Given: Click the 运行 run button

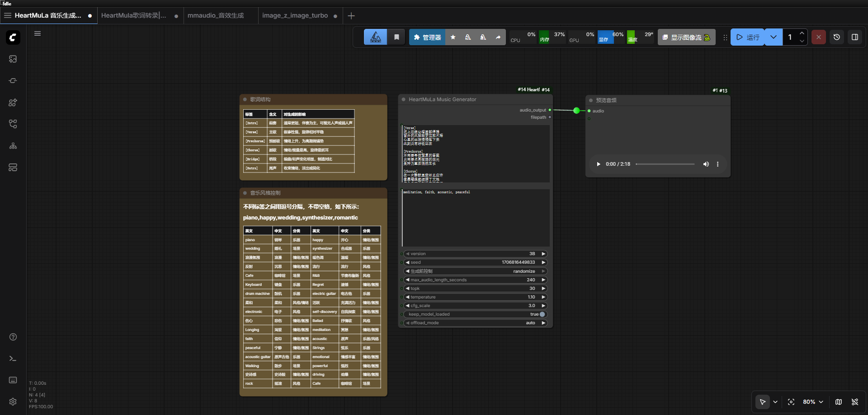Looking at the screenshot, I should [x=748, y=37].
